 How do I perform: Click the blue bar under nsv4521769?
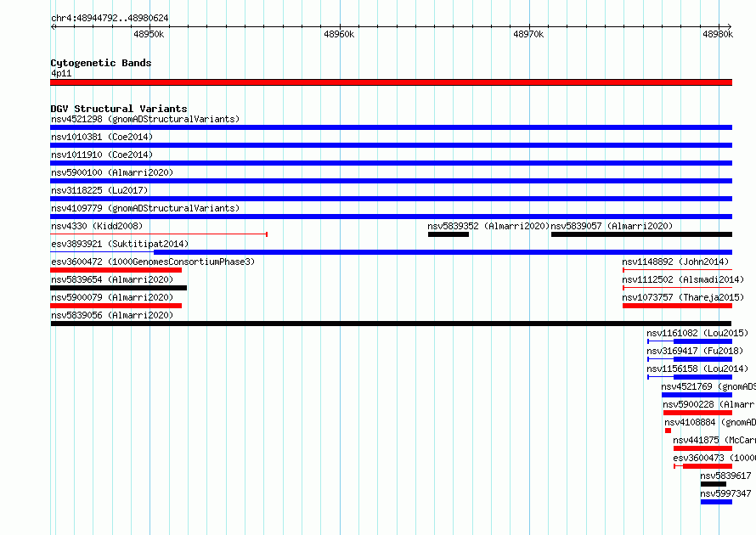point(697,395)
